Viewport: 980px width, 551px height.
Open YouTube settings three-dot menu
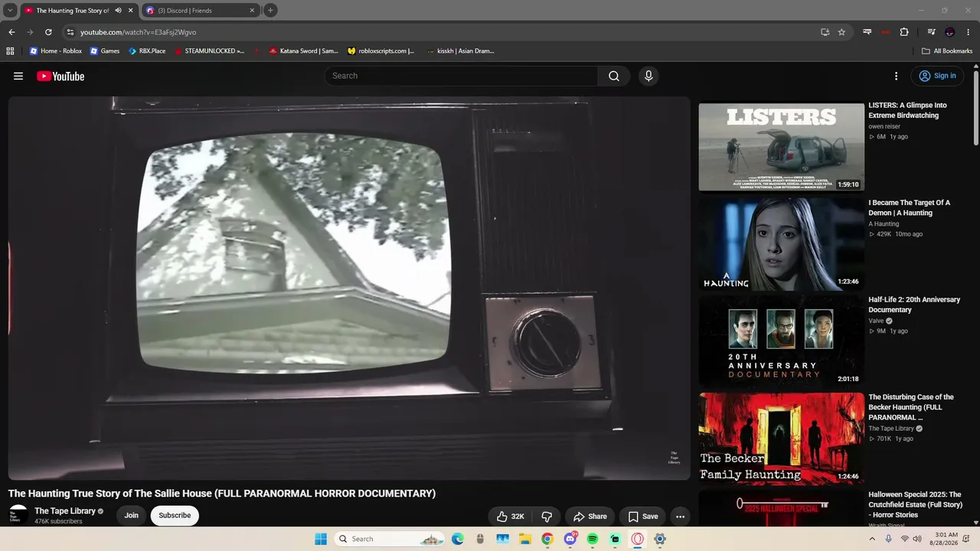tap(896, 76)
